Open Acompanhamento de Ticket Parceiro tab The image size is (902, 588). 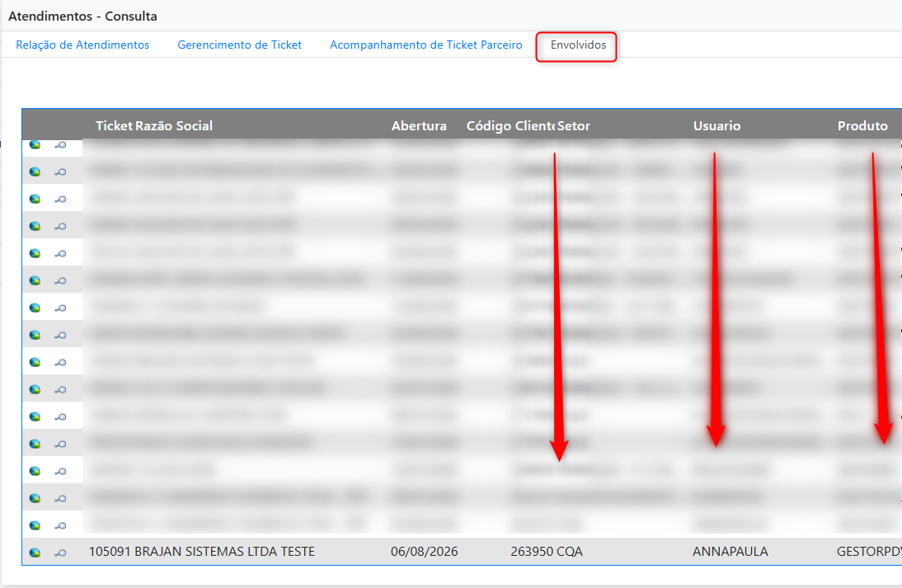click(425, 45)
